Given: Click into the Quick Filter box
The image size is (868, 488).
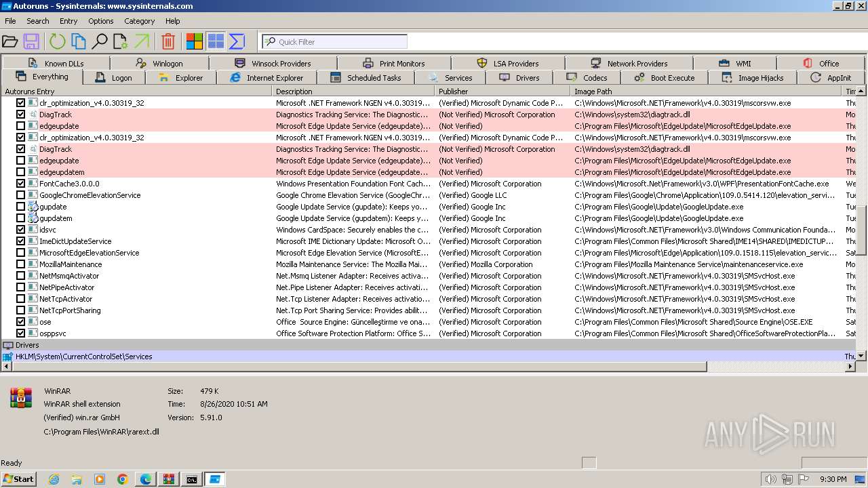Looking at the screenshot, I should coord(335,42).
